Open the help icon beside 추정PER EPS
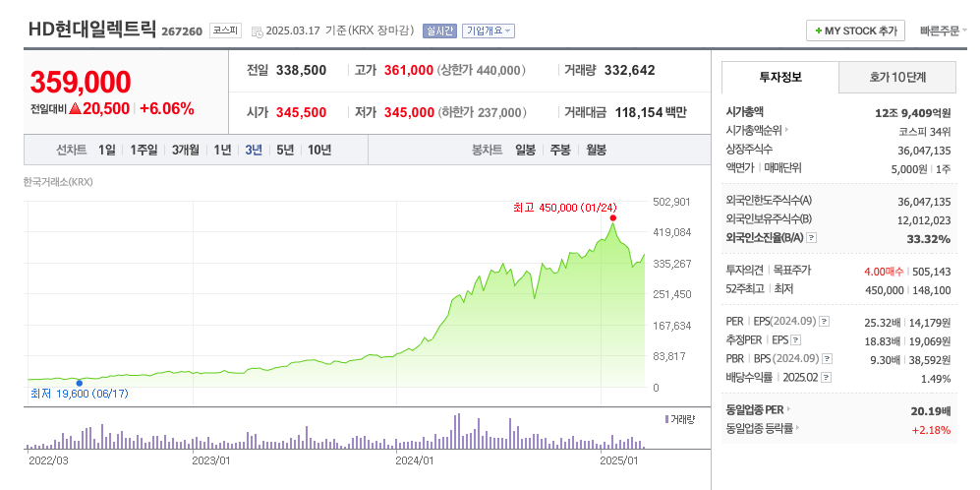The height and width of the screenshot is (490, 980). point(795,340)
